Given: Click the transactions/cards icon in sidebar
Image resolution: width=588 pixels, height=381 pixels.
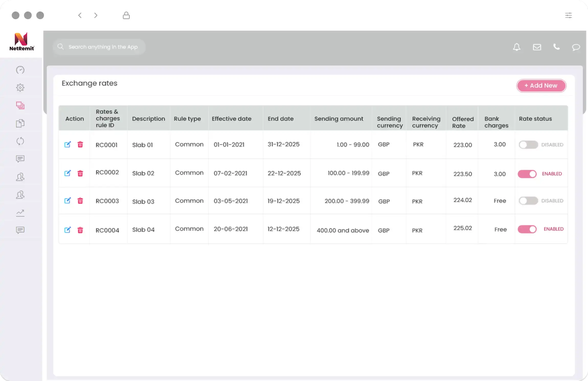Looking at the screenshot, I should coord(20,105).
